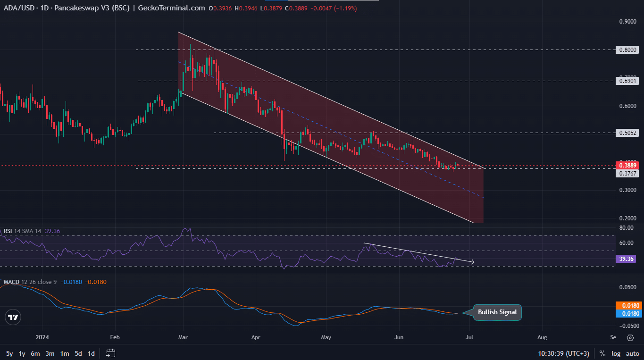Click the TradingView logo badge
Viewport: 644px width, 360px height.
(14, 317)
